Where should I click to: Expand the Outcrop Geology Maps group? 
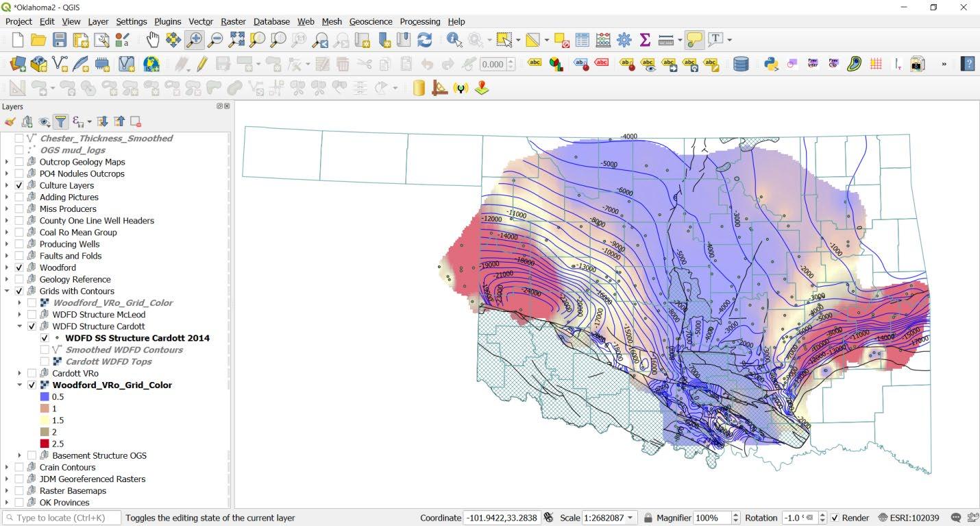point(7,163)
